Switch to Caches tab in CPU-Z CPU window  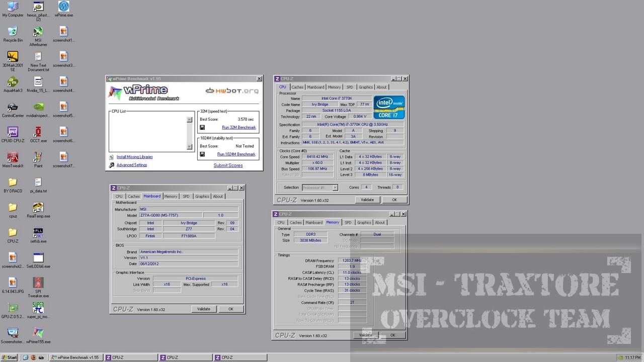click(297, 87)
